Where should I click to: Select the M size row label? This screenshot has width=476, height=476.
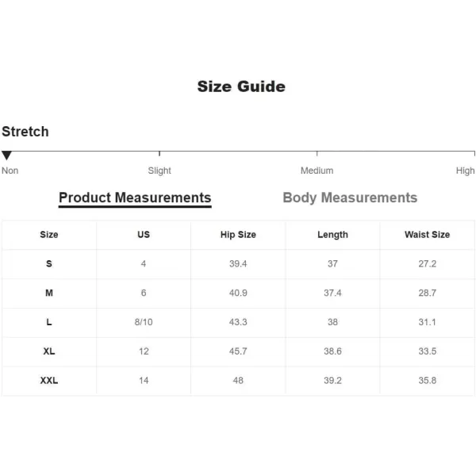tap(49, 293)
